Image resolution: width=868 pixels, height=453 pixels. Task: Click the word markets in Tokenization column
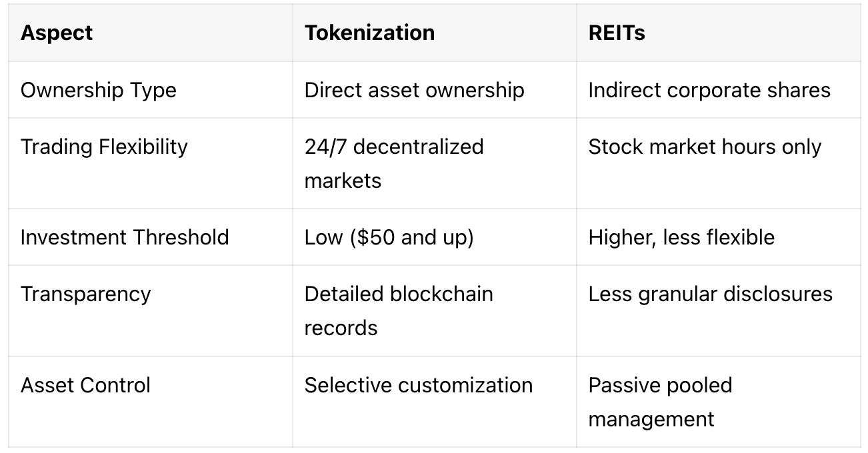pyautogui.click(x=343, y=181)
